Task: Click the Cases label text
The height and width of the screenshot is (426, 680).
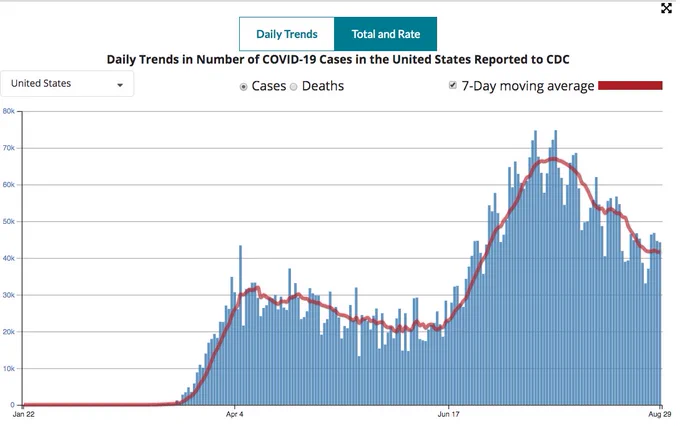Action: [x=269, y=86]
